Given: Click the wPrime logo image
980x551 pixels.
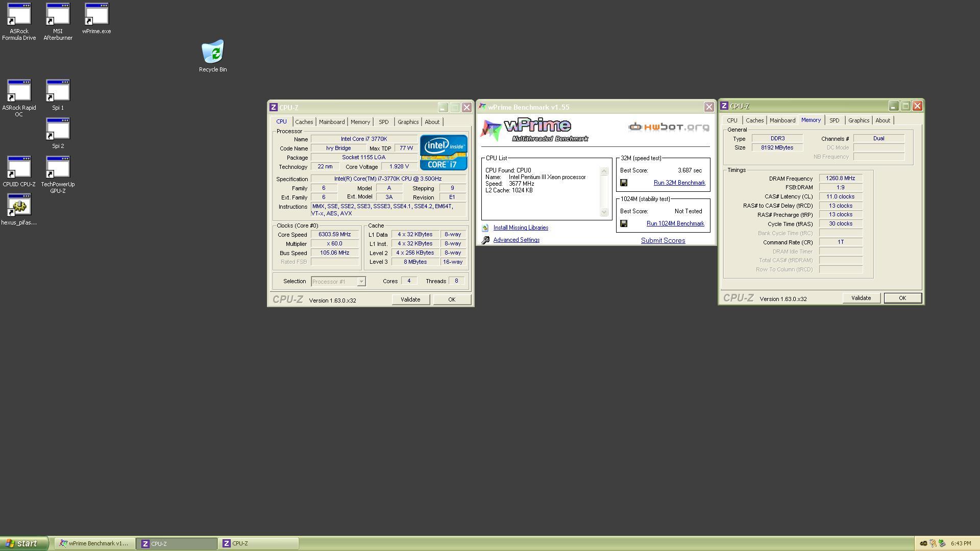Looking at the screenshot, I should tap(534, 130).
